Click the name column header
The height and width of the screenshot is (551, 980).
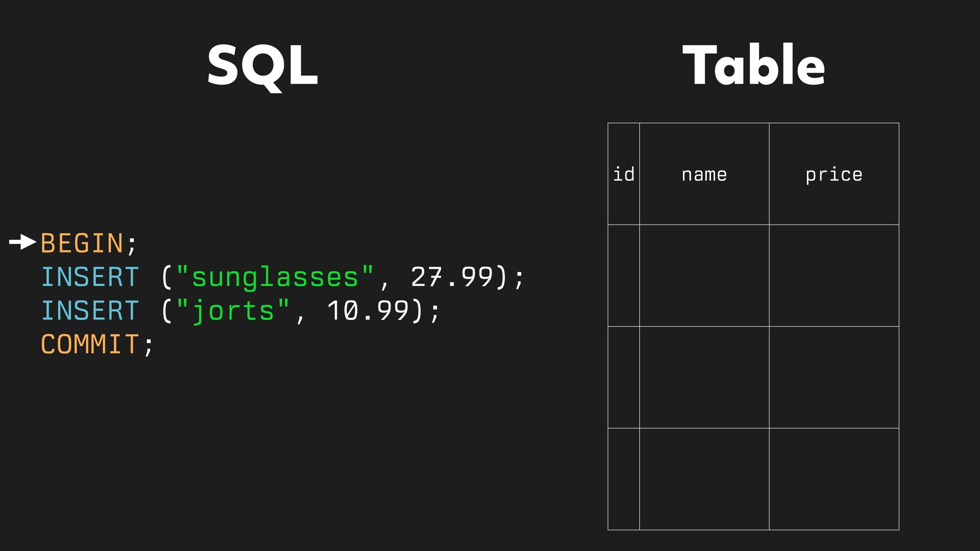click(704, 174)
